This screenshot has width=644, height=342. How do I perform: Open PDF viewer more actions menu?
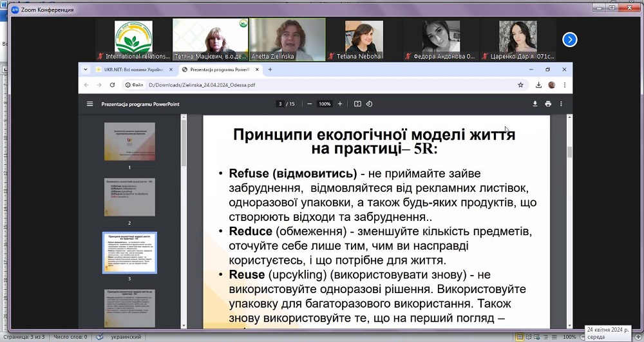click(x=562, y=104)
